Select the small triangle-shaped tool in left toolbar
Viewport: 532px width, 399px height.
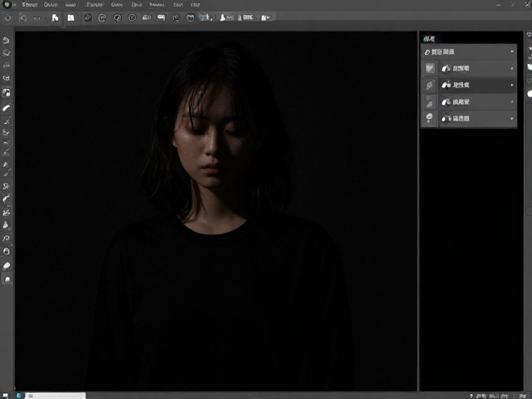pyautogui.click(x=6, y=165)
